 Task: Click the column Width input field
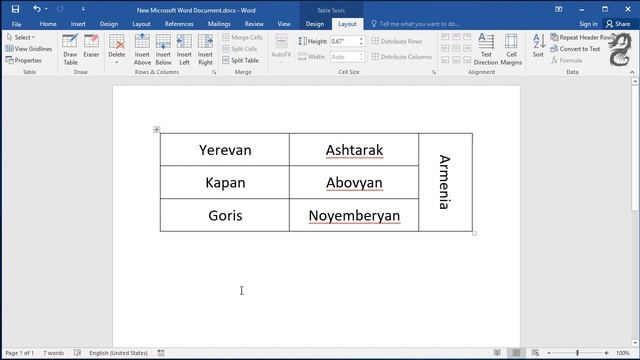[x=344, y=57]
